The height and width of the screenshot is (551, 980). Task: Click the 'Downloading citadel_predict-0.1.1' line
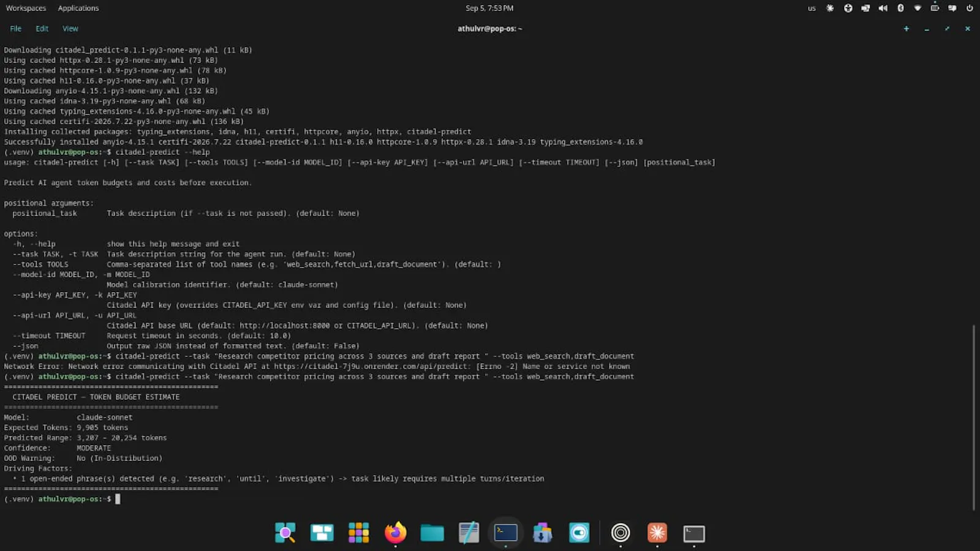click(x=128, y=50)
